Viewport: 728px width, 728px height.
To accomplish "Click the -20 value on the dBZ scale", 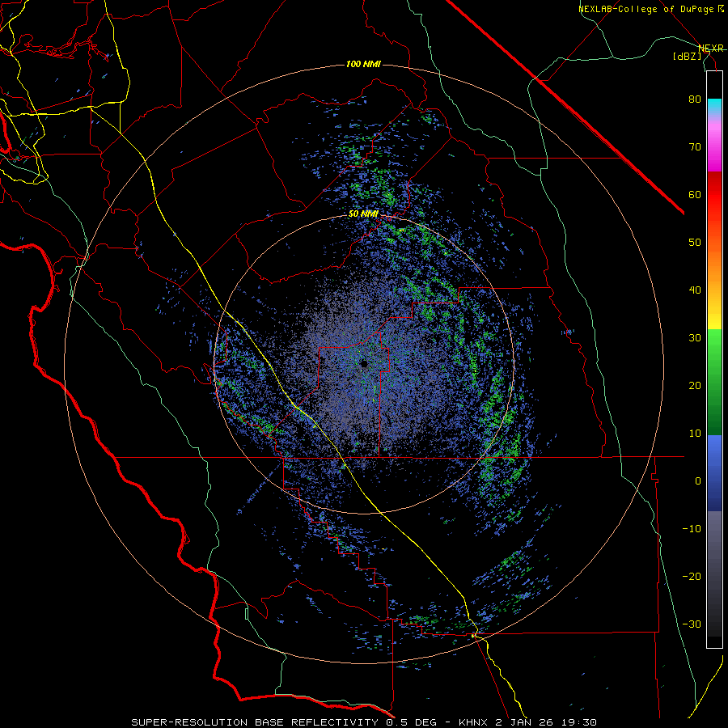I will [x=692, y=577].
